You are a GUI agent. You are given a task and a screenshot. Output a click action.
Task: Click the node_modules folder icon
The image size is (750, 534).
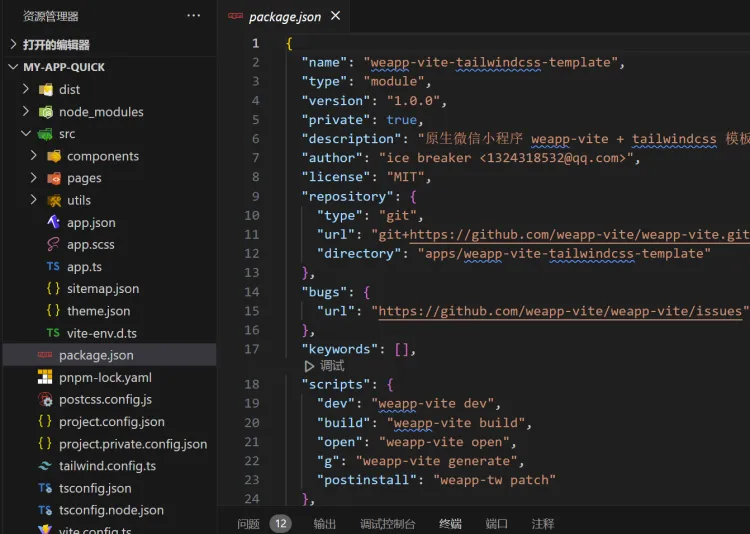point(46,112)
